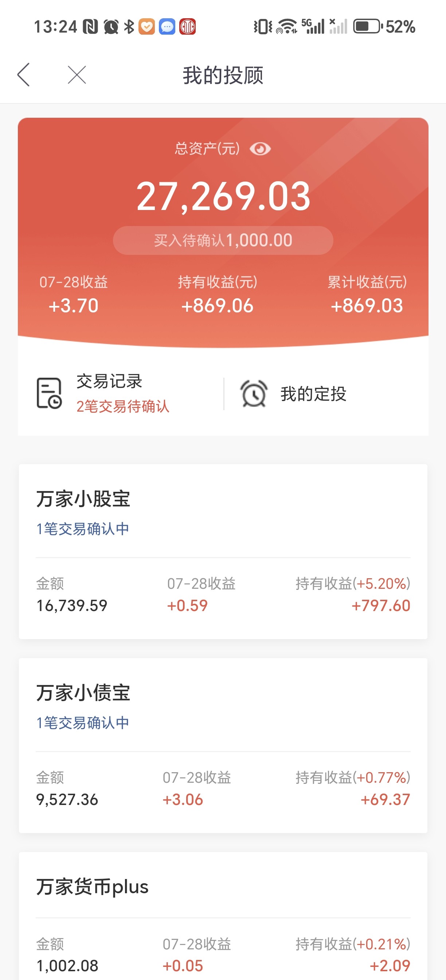Toggle total assets visibility eye icon
Image resolution: width=446 pixels, height=980 pixels.
point(260,149)
